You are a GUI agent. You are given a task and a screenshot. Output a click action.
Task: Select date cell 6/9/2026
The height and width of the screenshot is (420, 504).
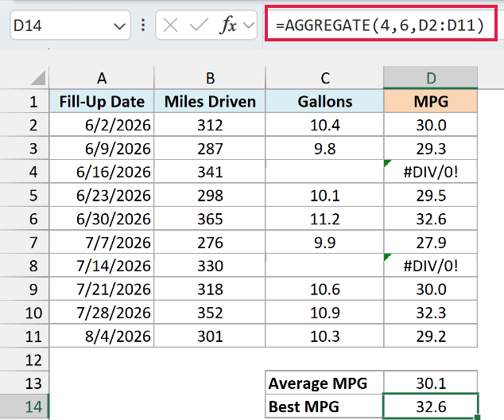click(x=102, y=148)
